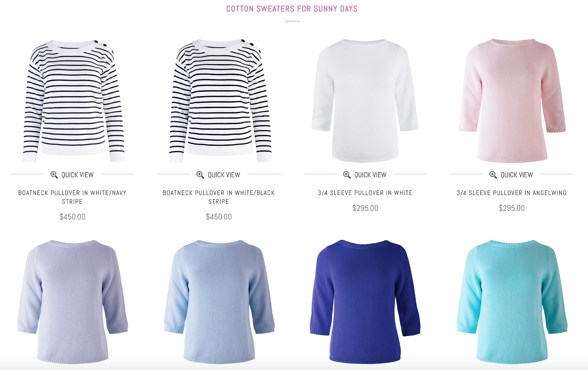The width and height of the screenshot is (588, 370).
Task: Select the black striped boatneck sweater image
Action: coord(220,100)
